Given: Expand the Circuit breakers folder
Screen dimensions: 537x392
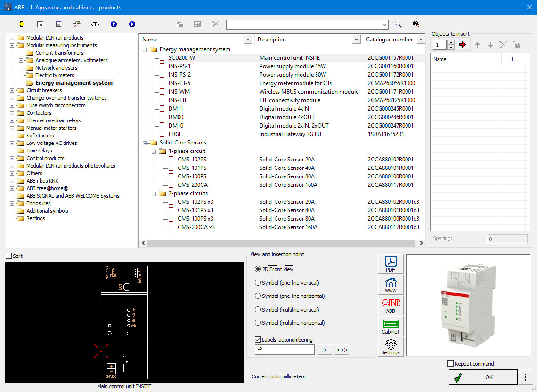Looking at the screenshot, I should click(x=12, y=90).
